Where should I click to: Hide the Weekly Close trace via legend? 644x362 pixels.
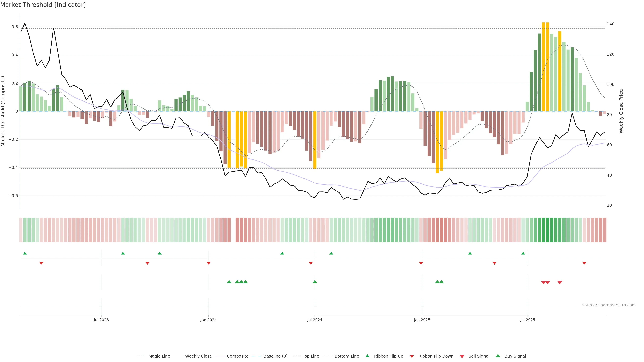tap(198, 356)
